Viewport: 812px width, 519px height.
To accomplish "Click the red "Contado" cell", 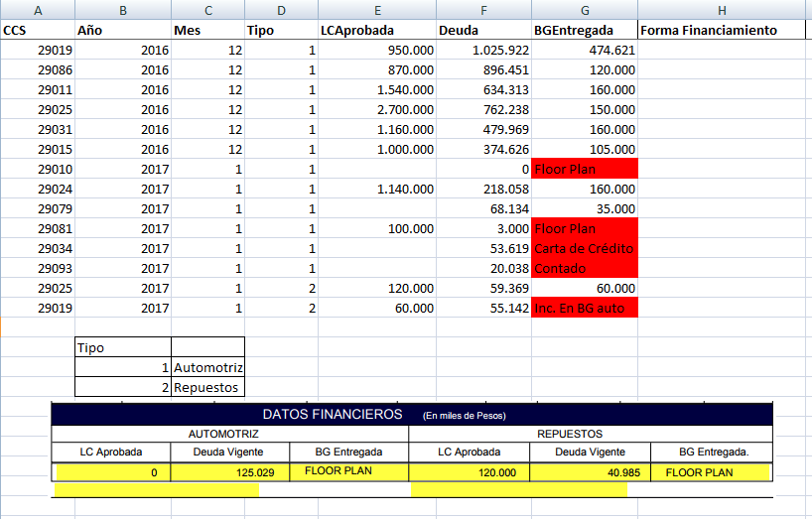I will pyautogui.click(x=585, y=268).
